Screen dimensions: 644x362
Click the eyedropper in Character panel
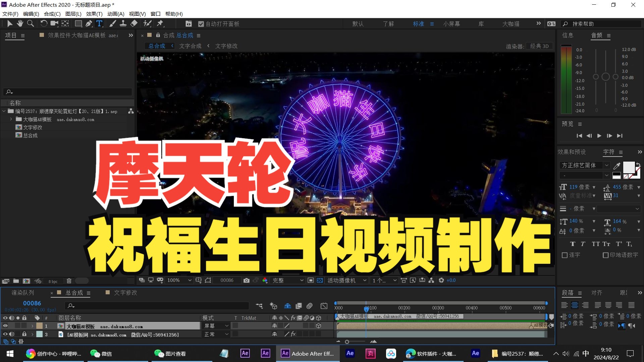coord(616,166)
